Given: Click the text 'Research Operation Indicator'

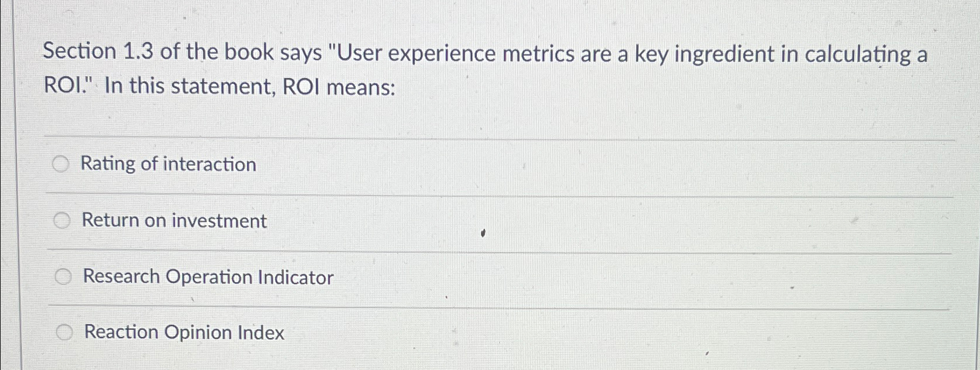Looking at the screenshot, I should pyautogui.click(x=207, y=277).
